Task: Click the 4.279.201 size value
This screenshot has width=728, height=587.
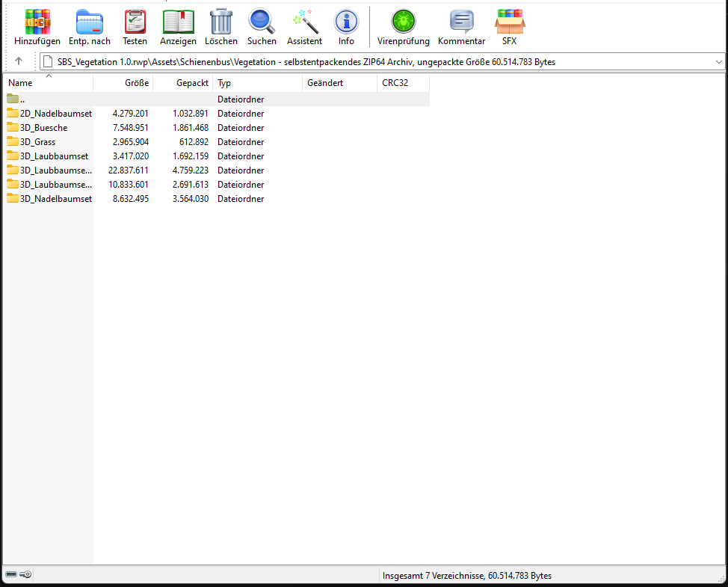Action: [x=131, y=114]
